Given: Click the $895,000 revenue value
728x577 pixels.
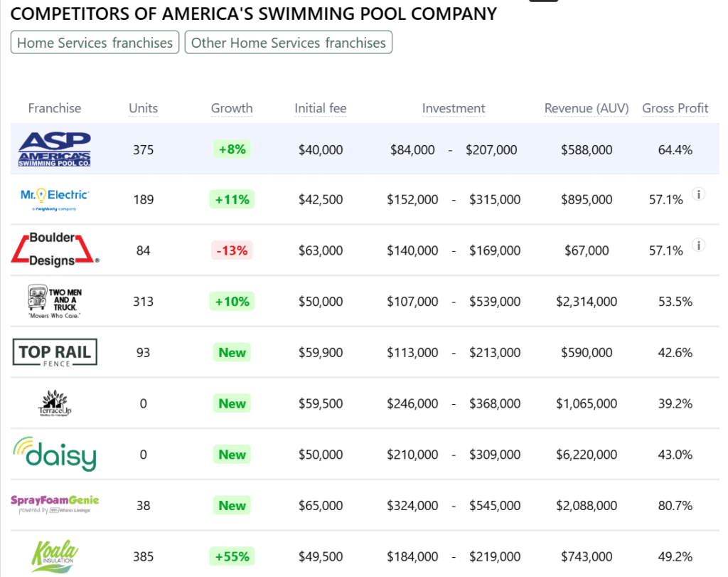Looking at the screenshot, I should [x=587, y=199].
